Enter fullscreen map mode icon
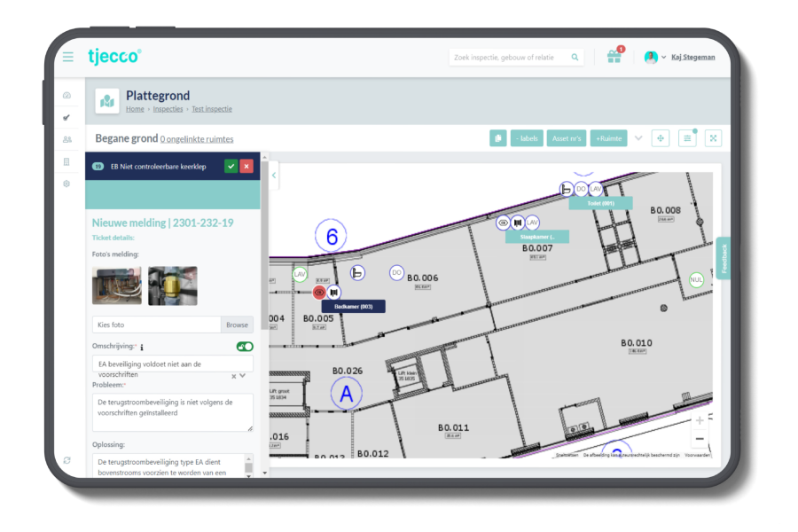798x532 pixels. (713, 138)
